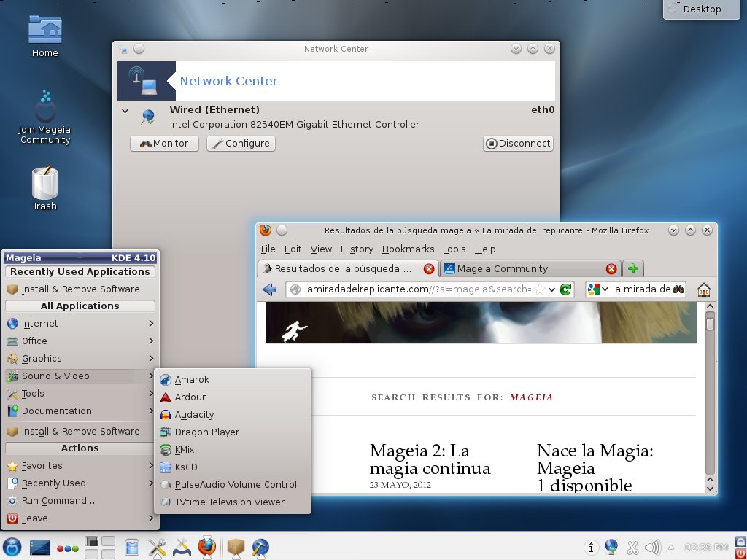Click the search binoculars icon in Firefox

(678, 289)
